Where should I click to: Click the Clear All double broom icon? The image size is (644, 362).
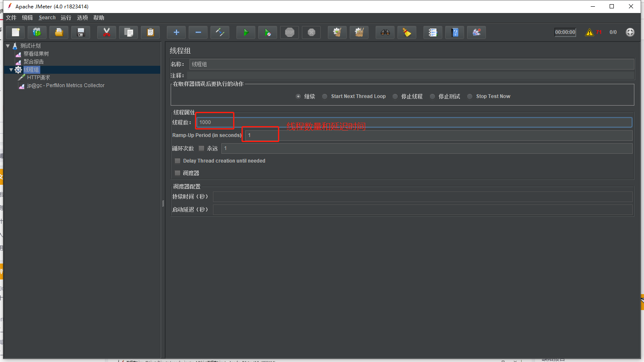pos(359,32)
